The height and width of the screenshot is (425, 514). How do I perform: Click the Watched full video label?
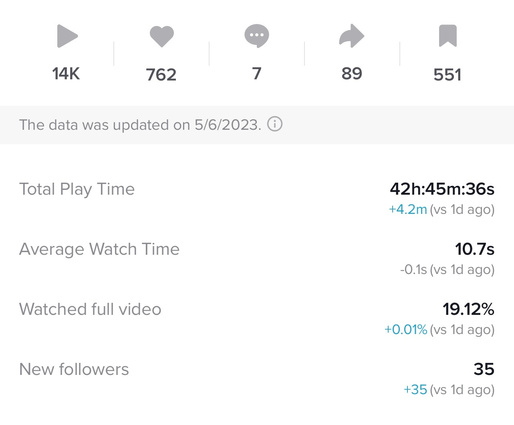click(90, 309)
